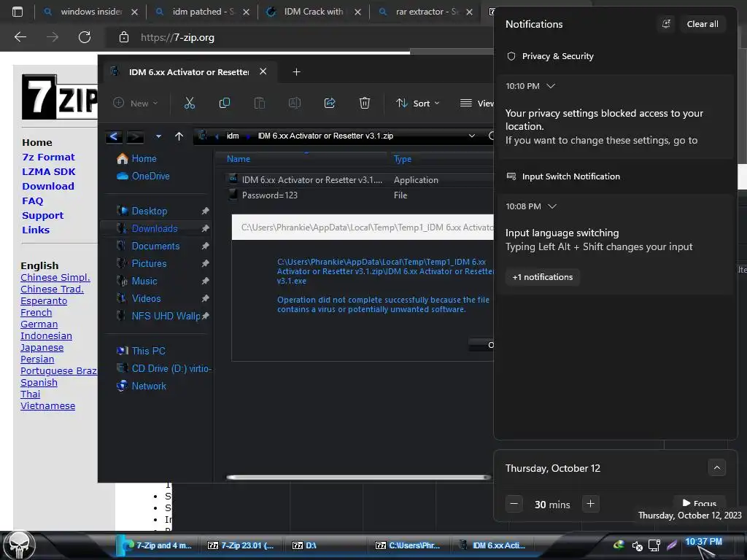Increase focus time with plus button
The image size is (747, 560).
point(590,504)
